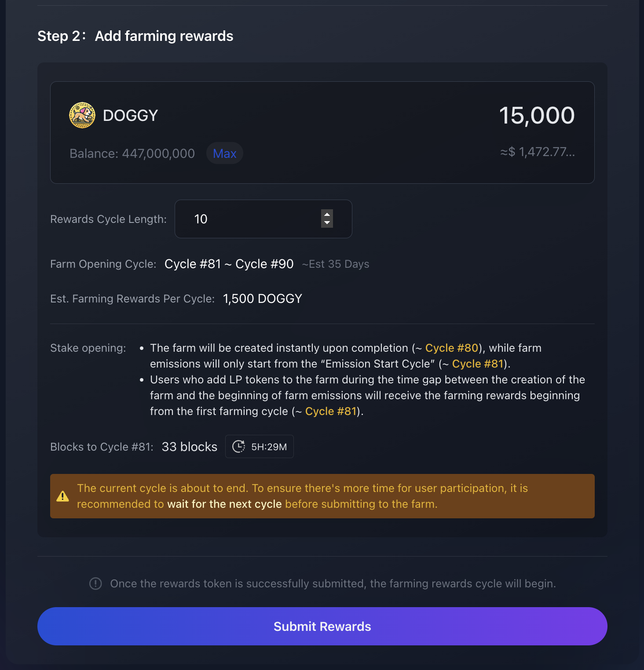Open the Cycle #80 link
This screenshot has width=644, height=670.
(x=451, y=348)
